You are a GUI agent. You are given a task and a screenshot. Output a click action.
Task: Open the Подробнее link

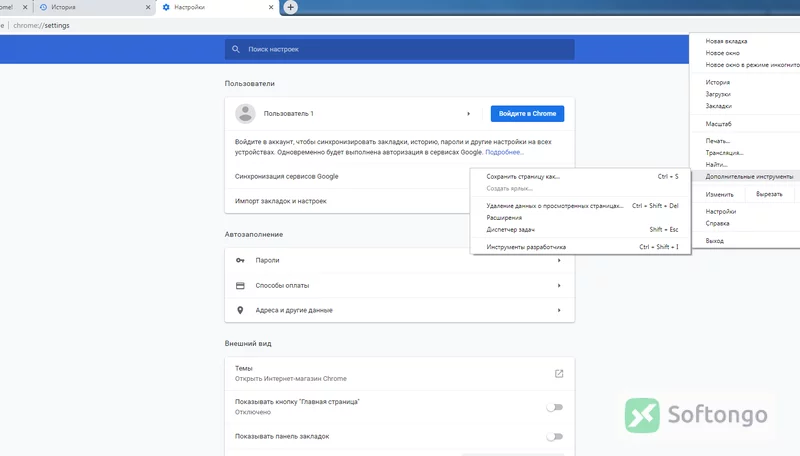(504, 152)
